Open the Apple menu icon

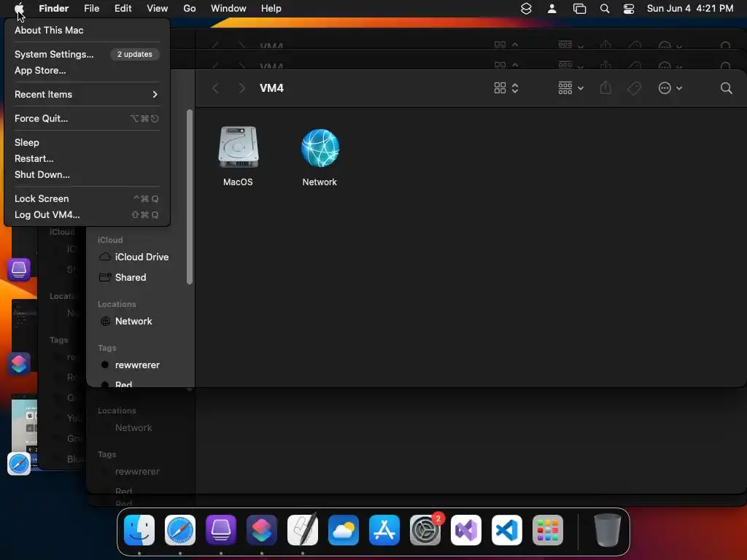19,8
